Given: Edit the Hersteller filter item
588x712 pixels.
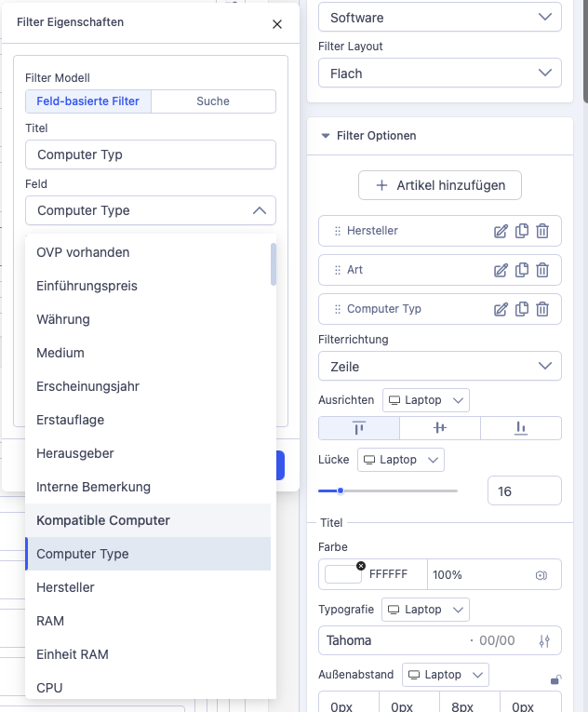Looking at the screenshot, I should (501, 231).
